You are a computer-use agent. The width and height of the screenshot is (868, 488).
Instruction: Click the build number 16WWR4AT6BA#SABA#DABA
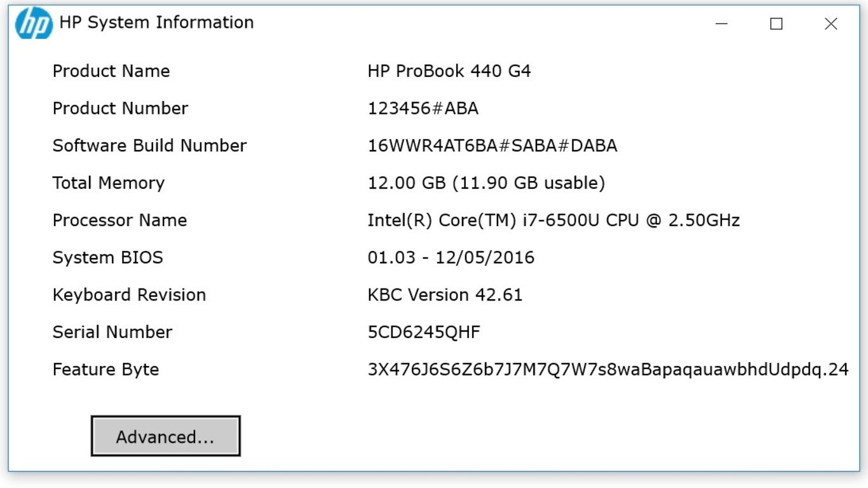click(492, 146)
